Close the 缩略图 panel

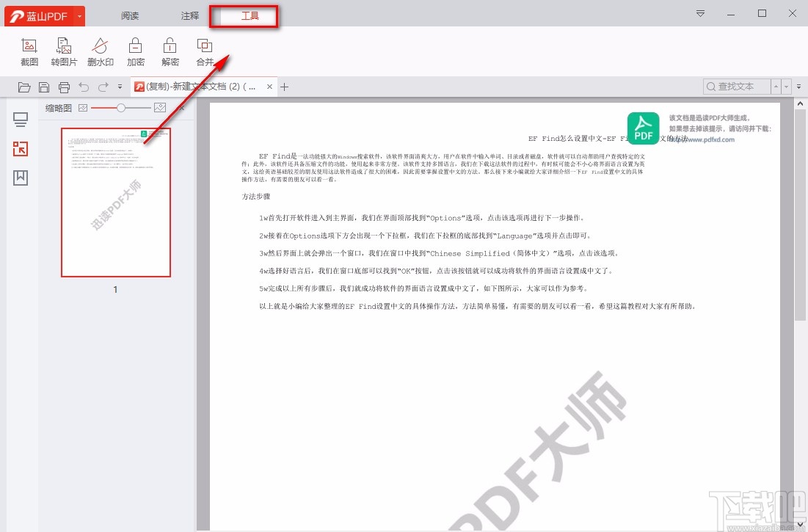pos(181,108)
